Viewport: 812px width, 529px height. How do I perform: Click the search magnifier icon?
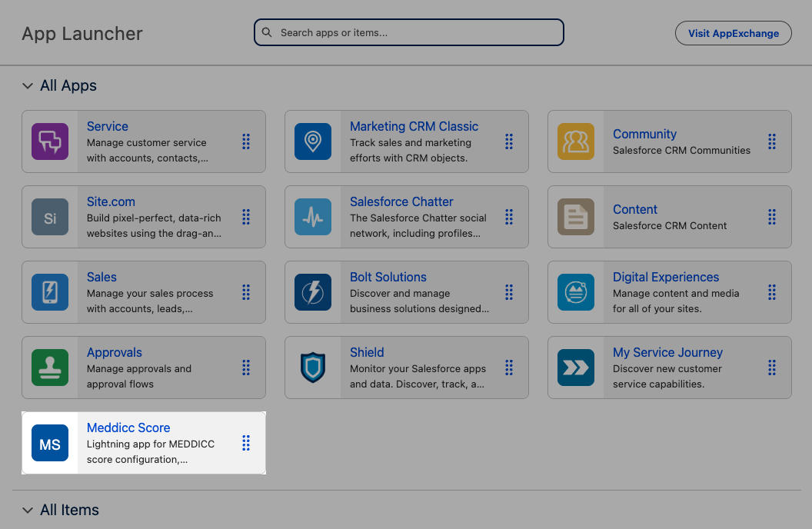pyautogui.click(x=267, y=32)
